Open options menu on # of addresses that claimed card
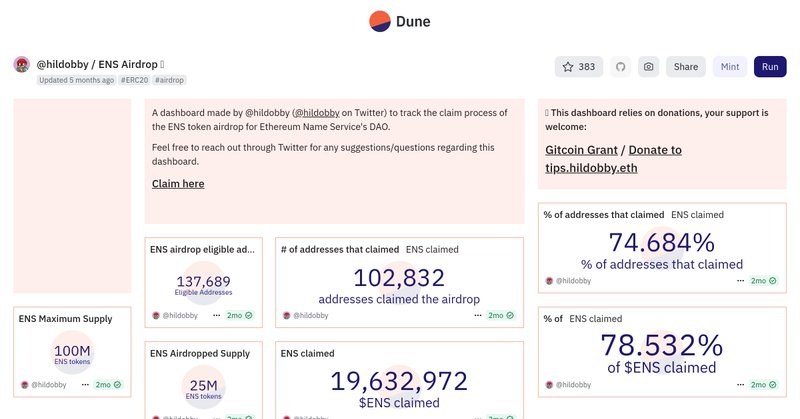 (x=478, y=315)
